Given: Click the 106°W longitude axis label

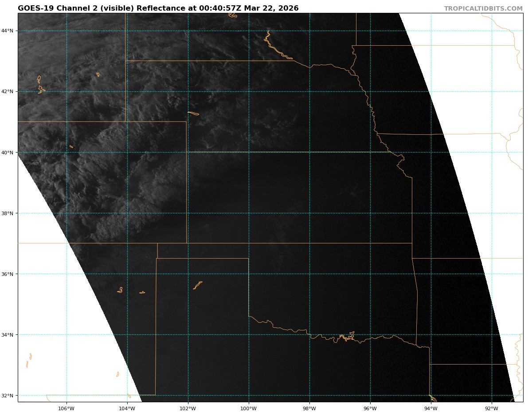Looking at the screenshot, I should (x=66, y=408).
